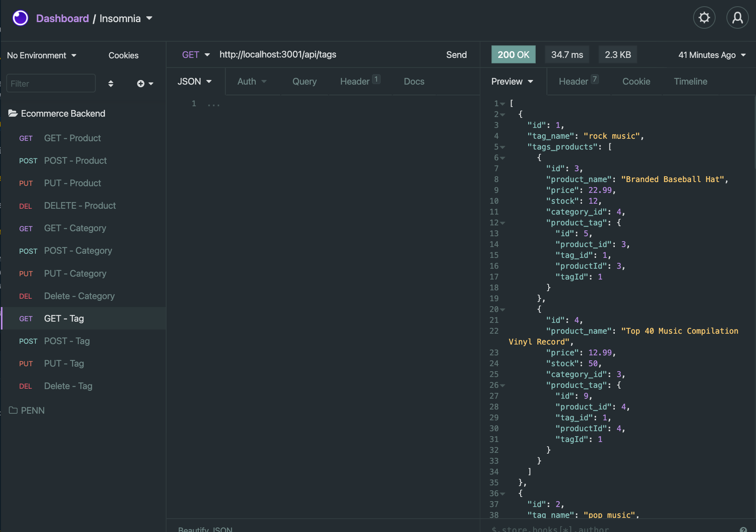Switch to the request Header tab

[x=360, y=82]
